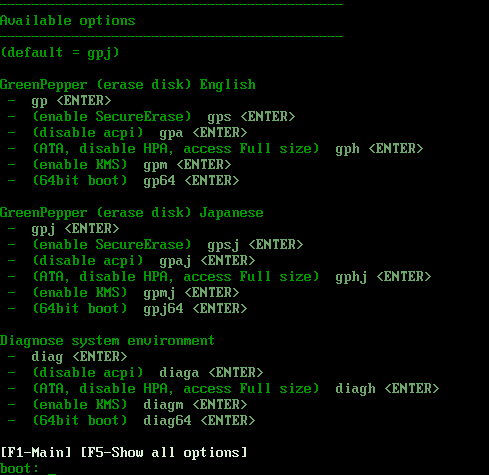
Task: Click the diaga disable acpi option
Action: click(x=135, y=373)
